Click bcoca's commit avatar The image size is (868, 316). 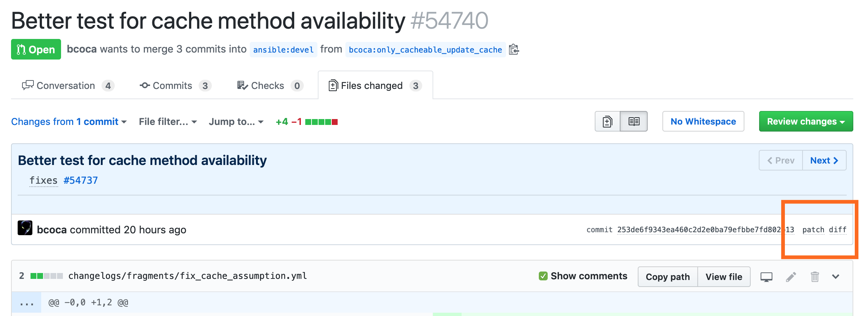click(x=25, y=229)
